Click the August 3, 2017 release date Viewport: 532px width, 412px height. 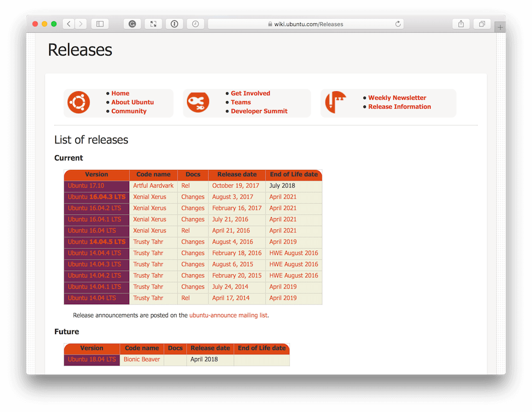point(233,197)
